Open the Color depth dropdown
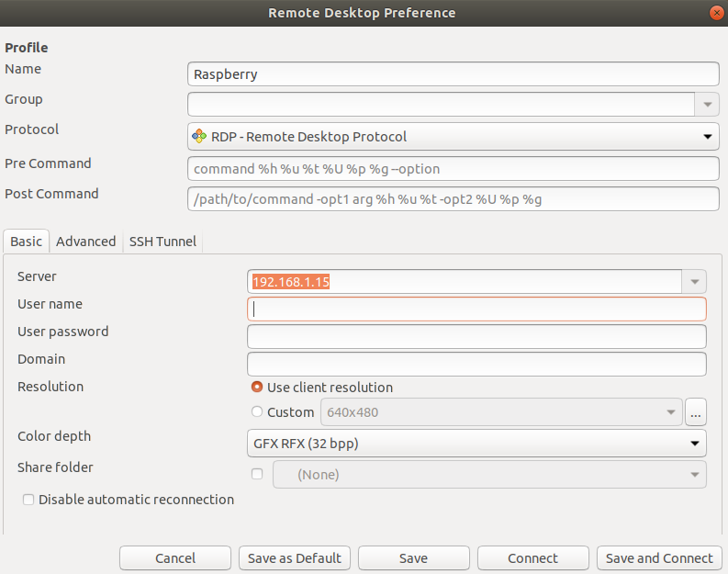This screenshot has height=574, width=728. (694, 445)
